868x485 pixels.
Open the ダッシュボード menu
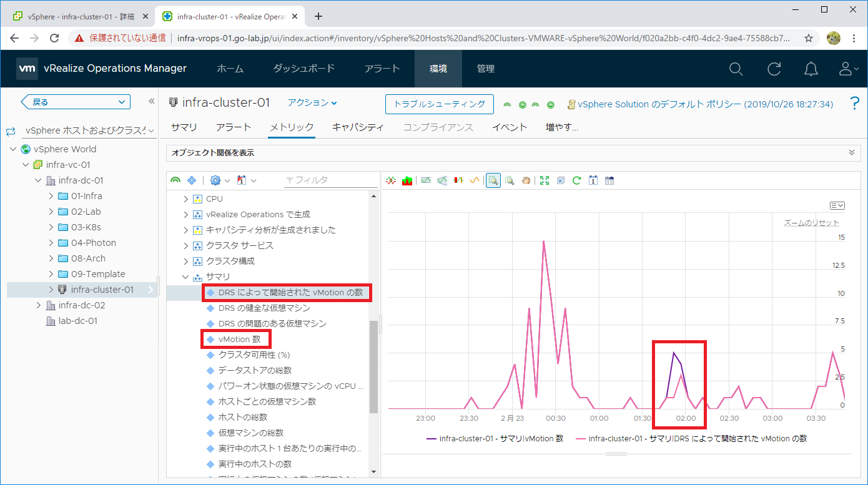tap(304, 69)
